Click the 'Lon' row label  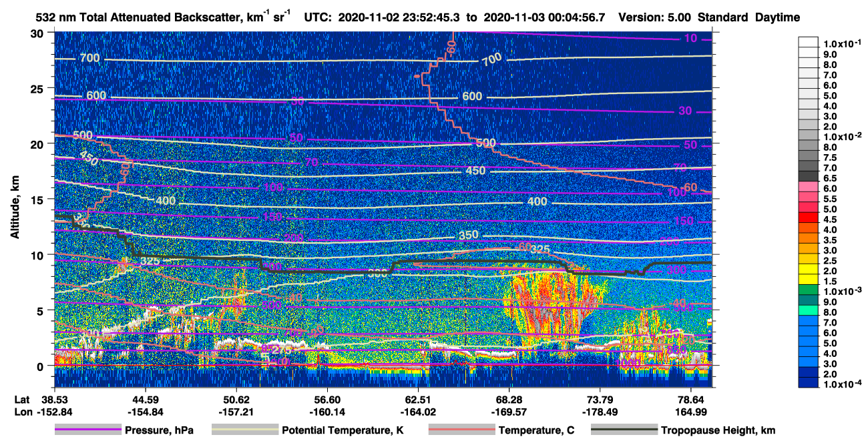click(x=23, y=412)
